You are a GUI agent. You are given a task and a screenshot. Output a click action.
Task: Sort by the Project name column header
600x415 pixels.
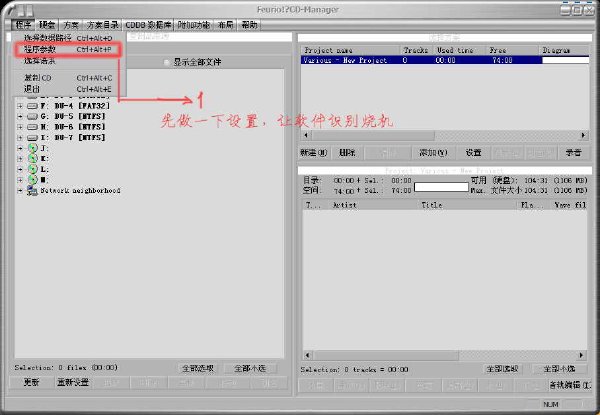[351, 50]
